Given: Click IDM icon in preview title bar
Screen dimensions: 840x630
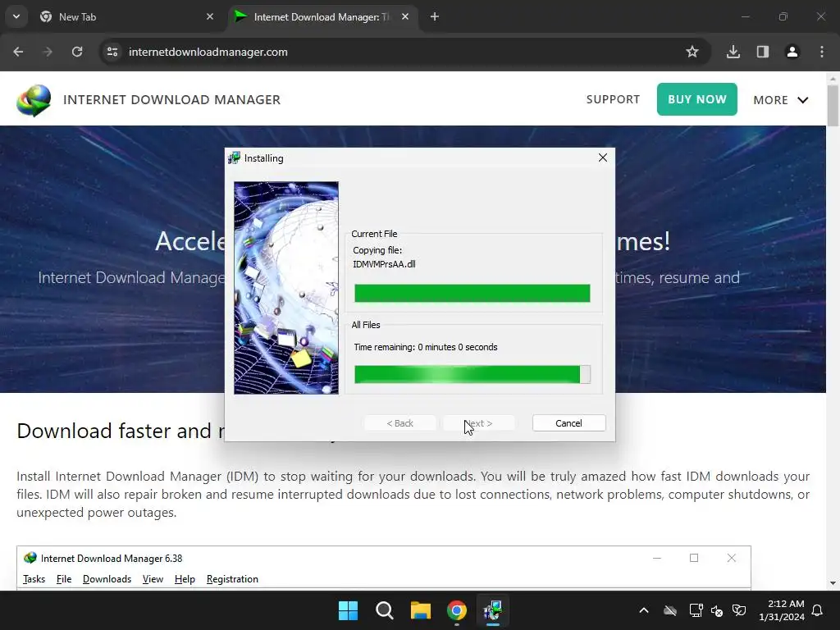Looking at the screenshot, I should coord(30,558).
